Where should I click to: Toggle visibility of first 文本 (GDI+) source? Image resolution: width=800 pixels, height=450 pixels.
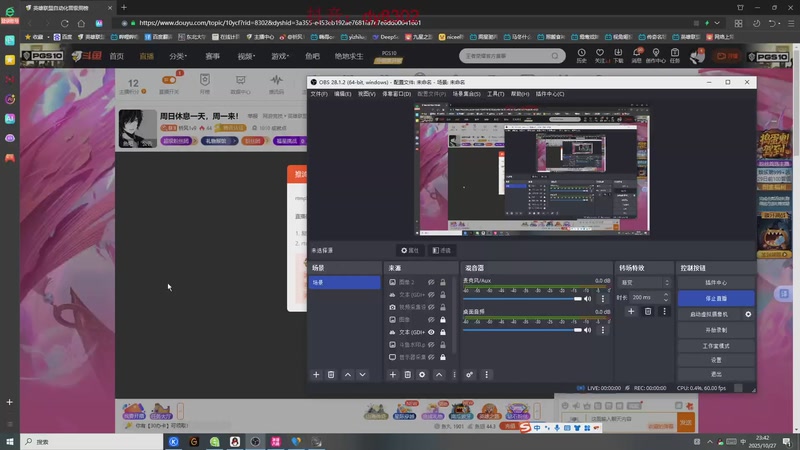tap(431, 294)
